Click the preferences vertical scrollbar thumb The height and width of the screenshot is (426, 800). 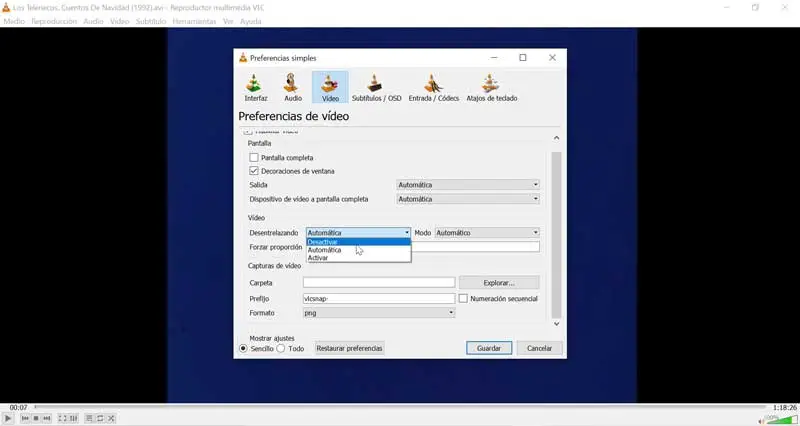tap(556, 235)
